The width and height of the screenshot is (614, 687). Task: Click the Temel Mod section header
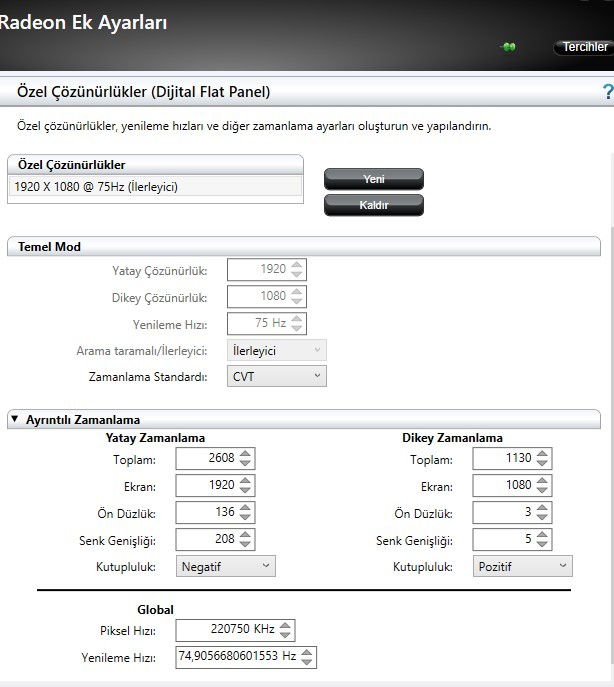click(304, 246)
